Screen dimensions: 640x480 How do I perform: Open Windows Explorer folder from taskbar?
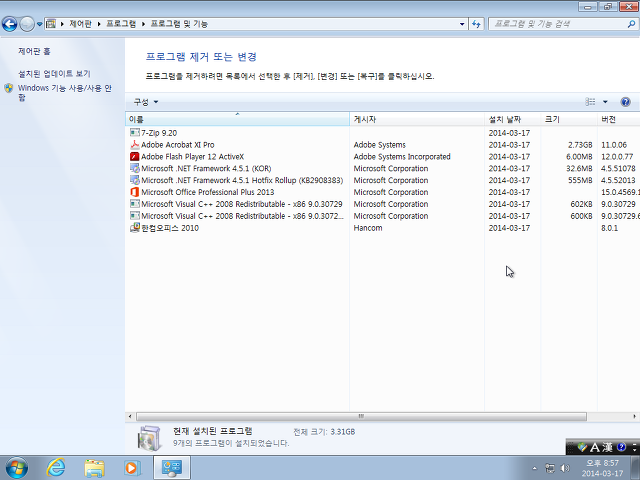pyautogui.click(x=94, y=468)
